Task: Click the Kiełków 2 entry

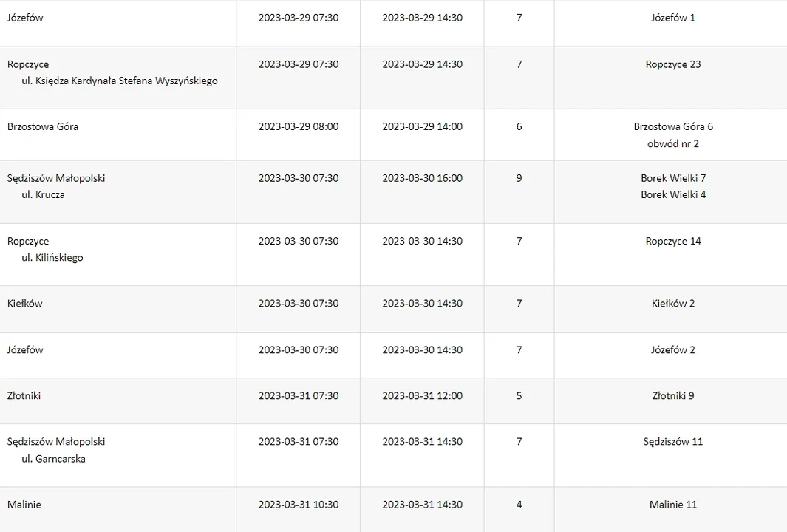Action: (672, 304)
